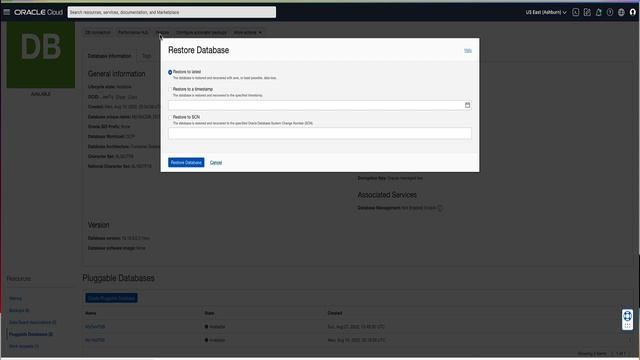Select the Restore to latest option
Screen dimensions: 640x360
coord(170,72)
